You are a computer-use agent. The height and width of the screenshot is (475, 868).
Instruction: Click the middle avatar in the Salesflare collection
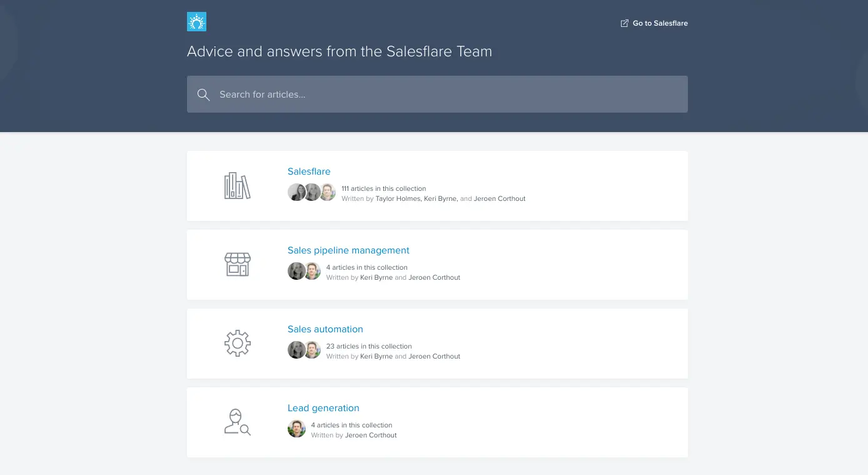[312, 192]
